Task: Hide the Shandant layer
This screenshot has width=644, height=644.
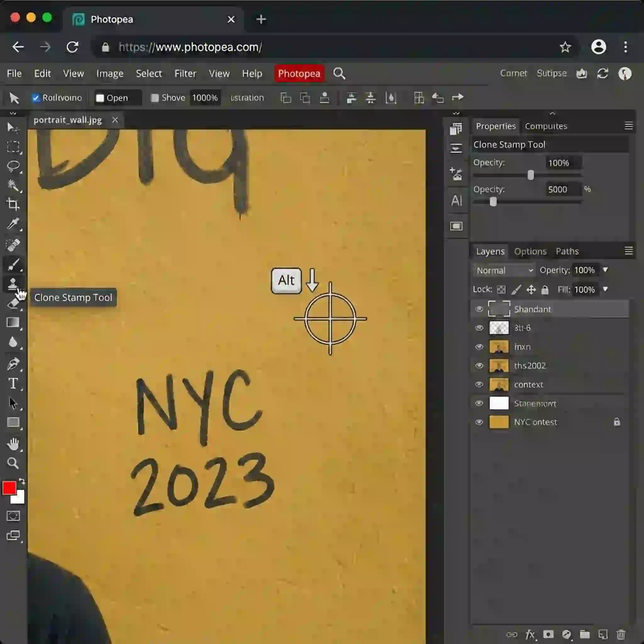Action: [479, 309]
